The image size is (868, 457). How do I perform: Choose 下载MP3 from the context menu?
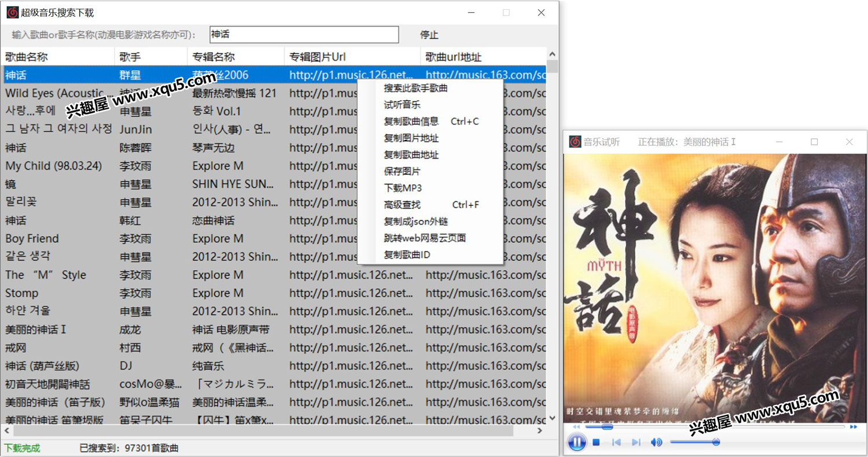[x=403, y=188]
